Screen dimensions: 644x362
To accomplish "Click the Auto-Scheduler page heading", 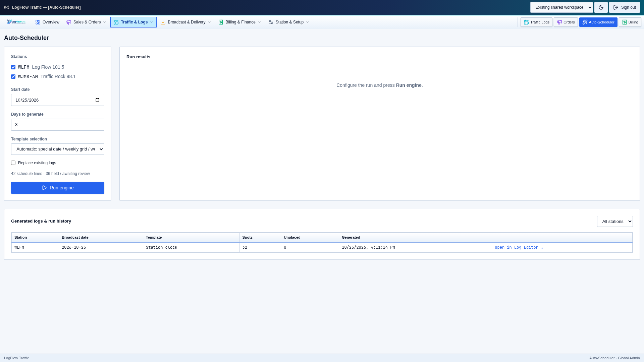I will [26, 38].
